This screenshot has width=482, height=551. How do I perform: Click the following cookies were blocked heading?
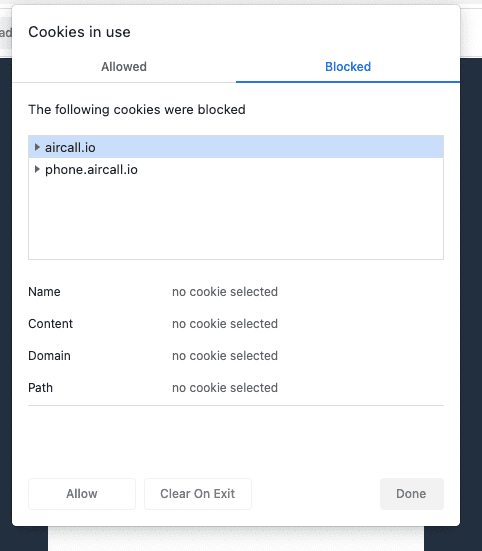[x=137, y=110]
